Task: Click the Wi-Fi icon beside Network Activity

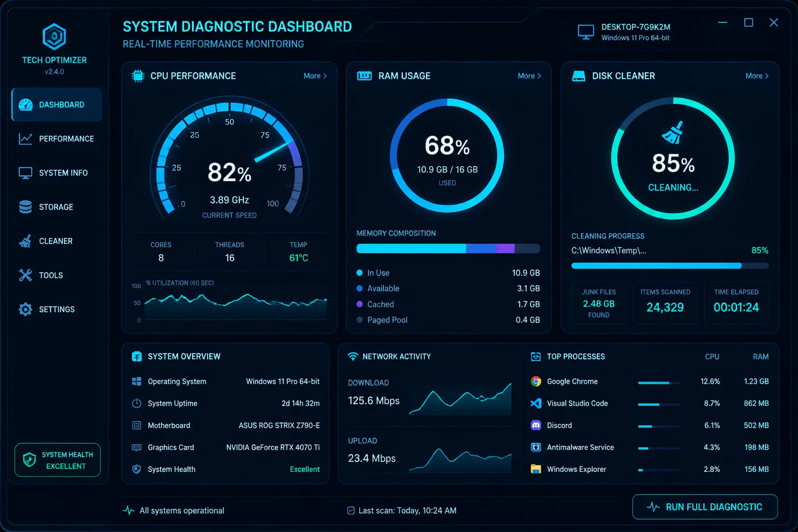Action: pyautogui.click(x=353, y=356)
